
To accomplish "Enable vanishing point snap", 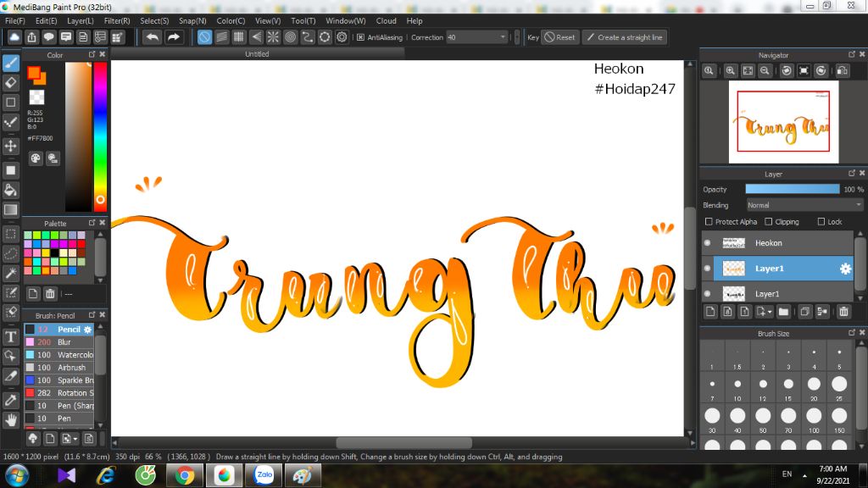I will 256,37.
